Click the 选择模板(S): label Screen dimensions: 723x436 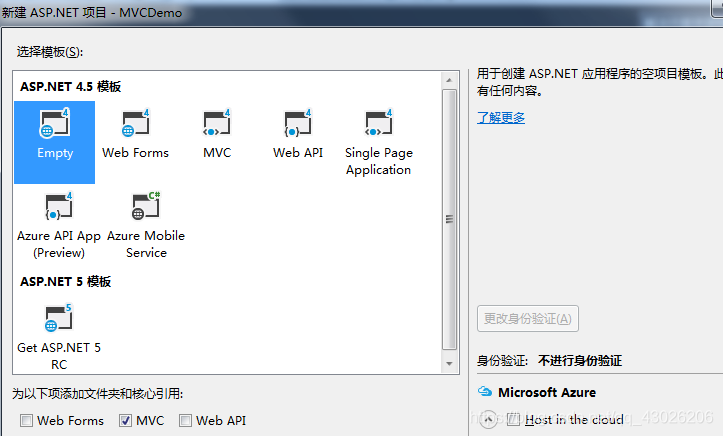[x=50, y=52]
